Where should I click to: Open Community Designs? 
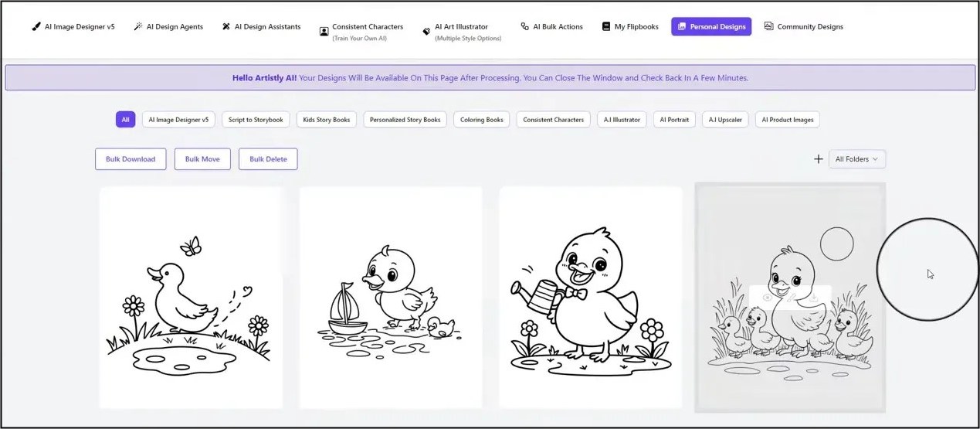click(803, 26)
